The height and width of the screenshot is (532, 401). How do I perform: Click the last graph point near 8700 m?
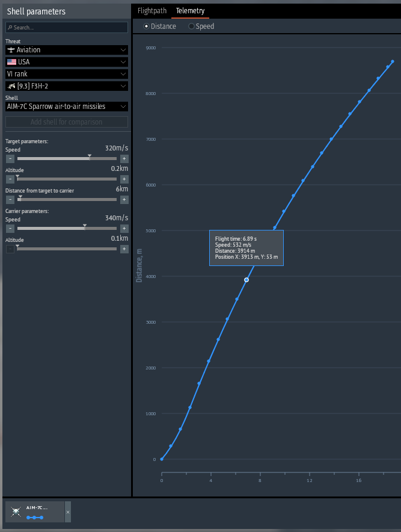pos(393,61)
